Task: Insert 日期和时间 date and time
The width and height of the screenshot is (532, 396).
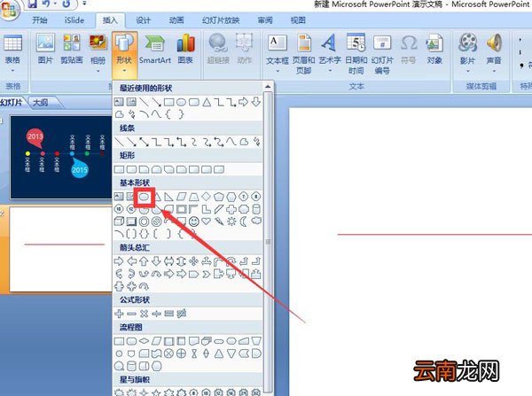Action: point(356,53)
